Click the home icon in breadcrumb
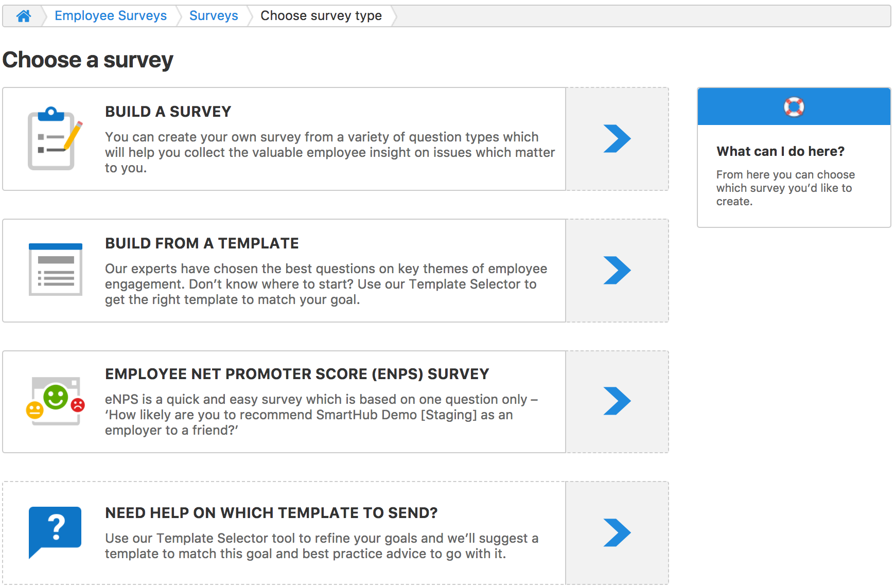 (x=24, y=16)
